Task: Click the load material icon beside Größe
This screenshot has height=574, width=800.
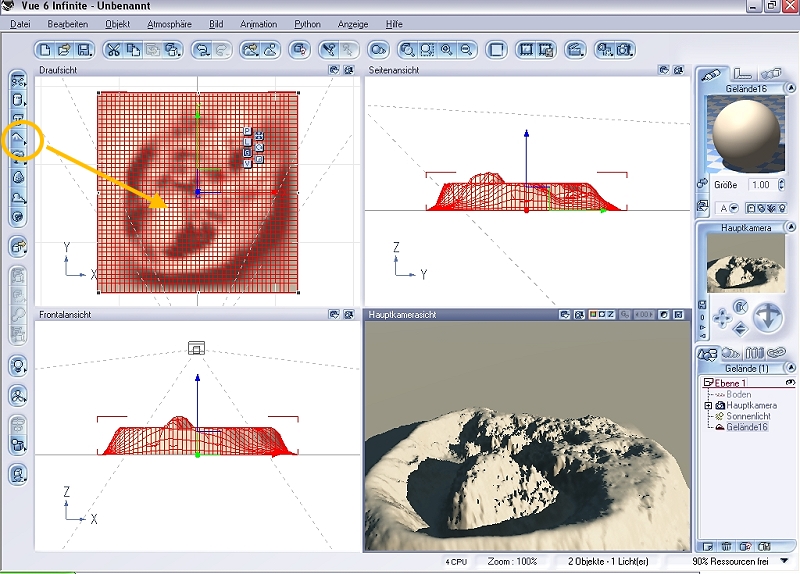Action: pos(703,184)
